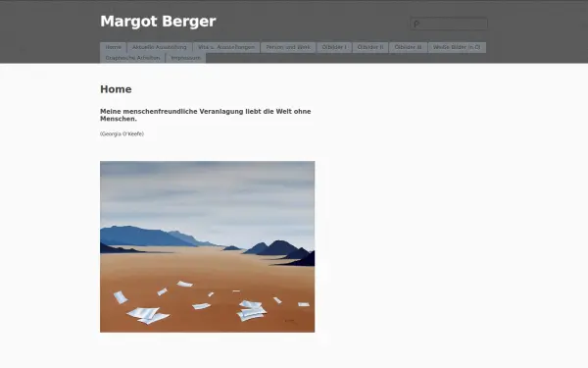The height and width of the screenshot is (368, 588).
Task: Click the Home page heading
Action: (116, 89)
